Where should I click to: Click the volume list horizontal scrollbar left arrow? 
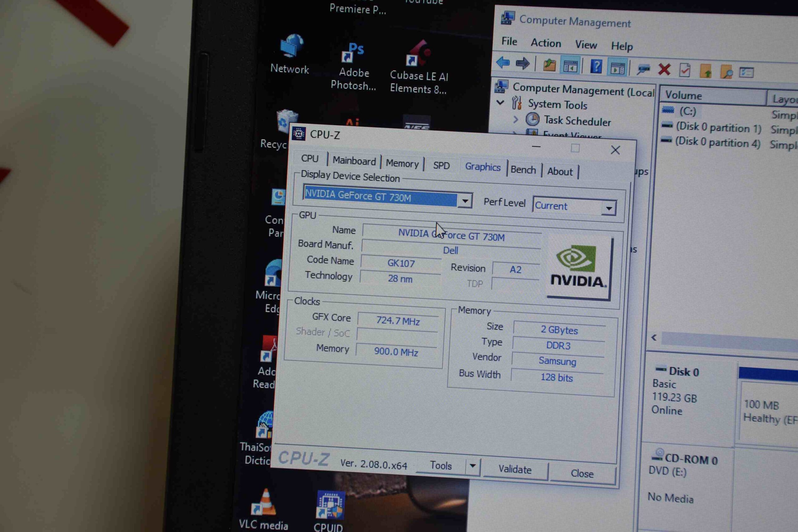654,337
